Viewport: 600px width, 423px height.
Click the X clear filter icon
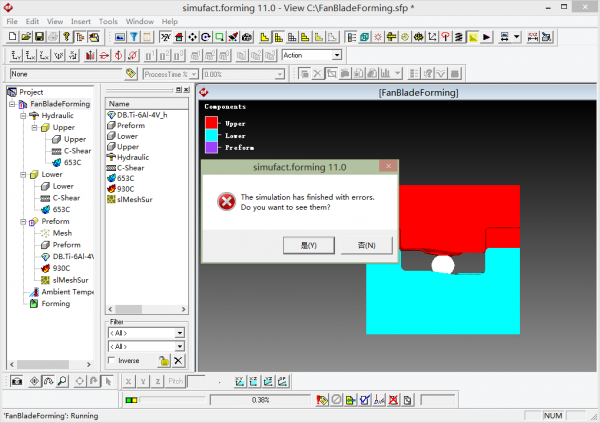click(x=178, y=361)
